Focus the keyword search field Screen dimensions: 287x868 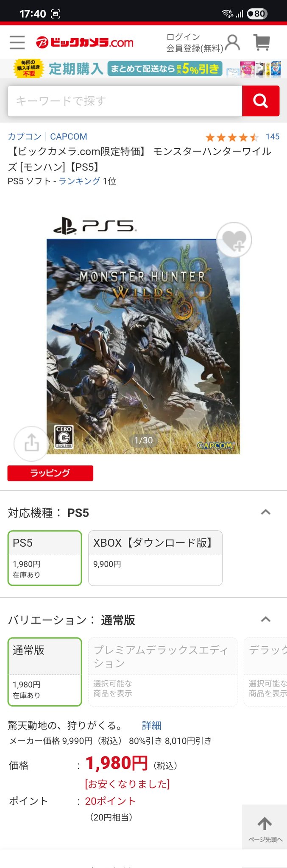click(x=125, y=101)
